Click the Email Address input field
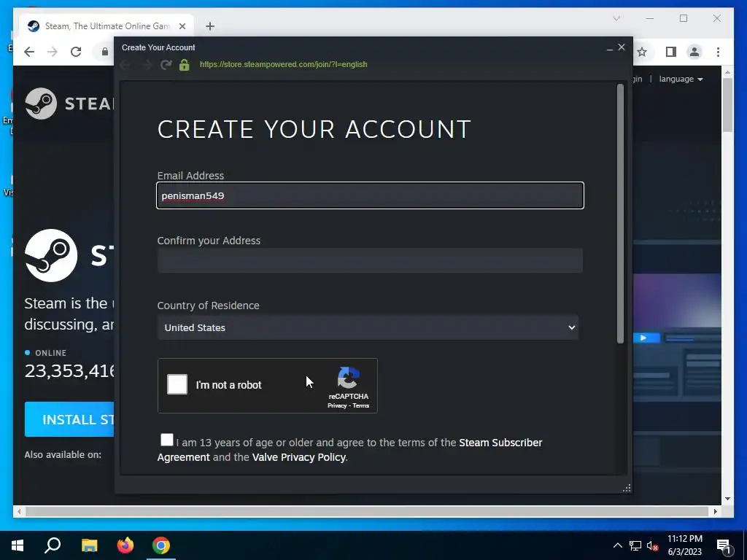The height and width of the screenshot is (560, 747). pyautogui.click(x=370, y=195)
